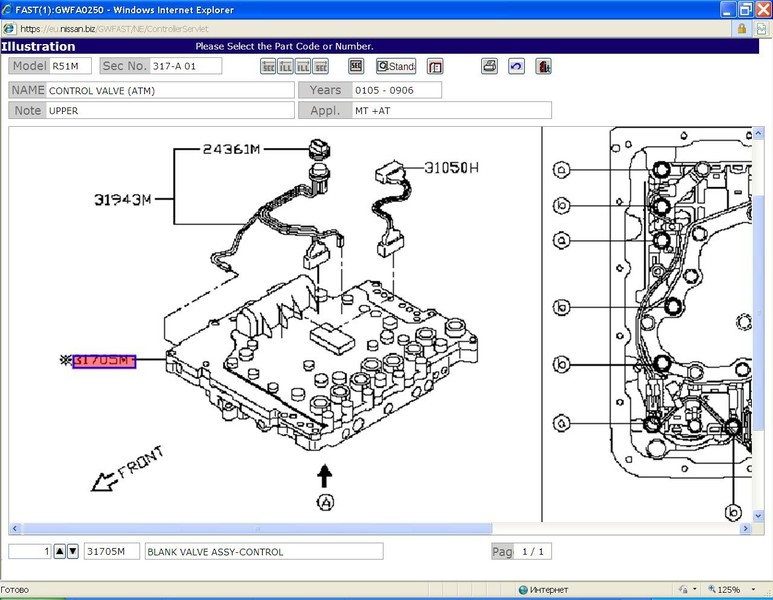
Task: Click the BLANK VALVE ASSY-CONTROL description field
Action: pyautogui.click(x=264, y=552)
